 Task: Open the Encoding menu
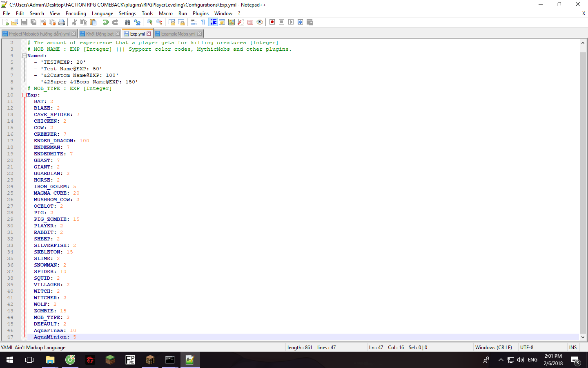click(x=76, y=13)
